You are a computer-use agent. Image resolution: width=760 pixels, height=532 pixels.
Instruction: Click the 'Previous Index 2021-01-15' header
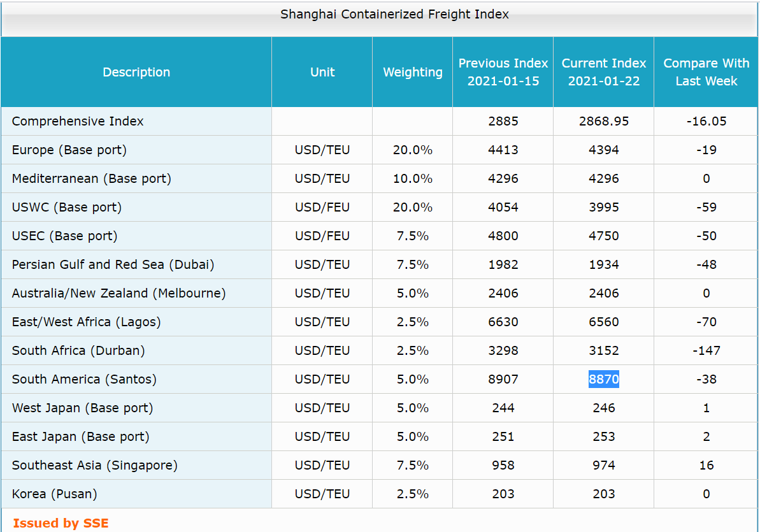pyautogui.click(x=503, y=72)
